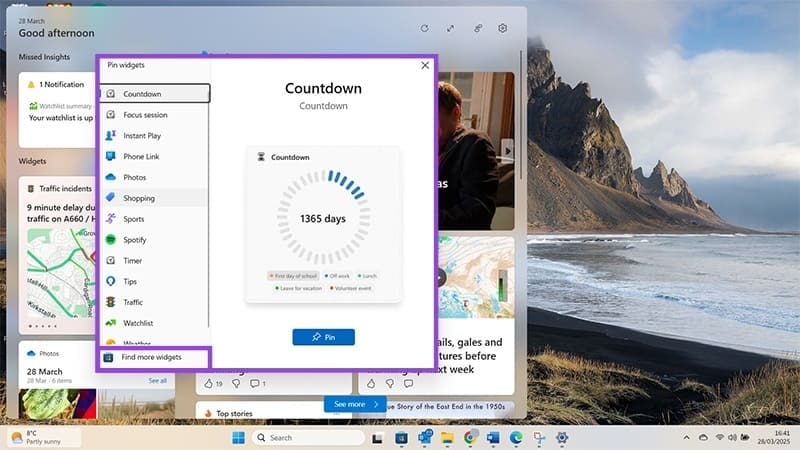The image size is (800, 450).
Task: Refresh the widgets board feed
Action: point(424,29)
